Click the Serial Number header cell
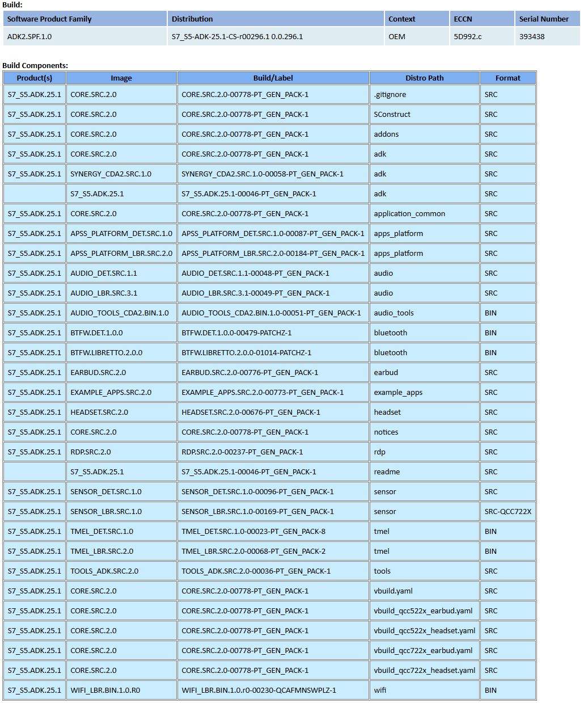Screen dimensions: 588x703 543,19
